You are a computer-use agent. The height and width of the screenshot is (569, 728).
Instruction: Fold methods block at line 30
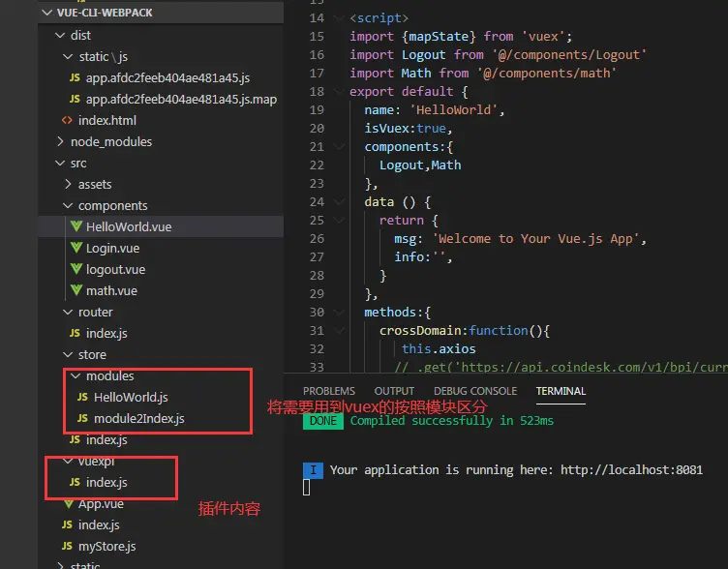340,312
